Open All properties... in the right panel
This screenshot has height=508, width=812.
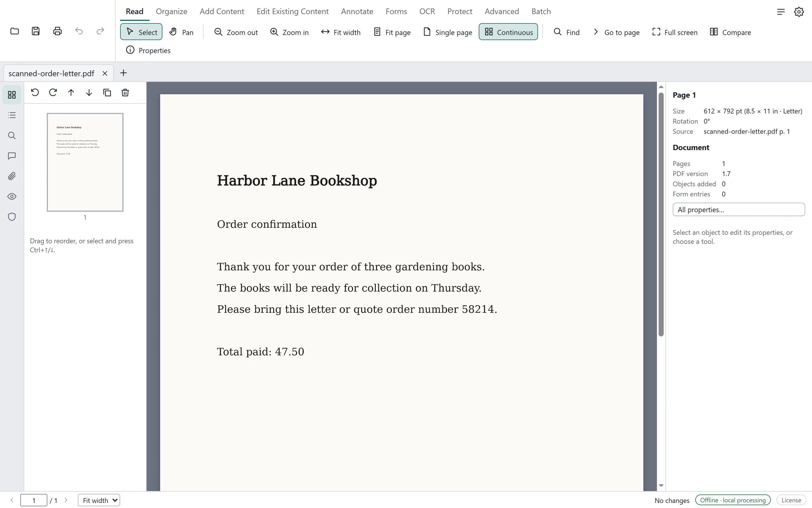[738, 210]
